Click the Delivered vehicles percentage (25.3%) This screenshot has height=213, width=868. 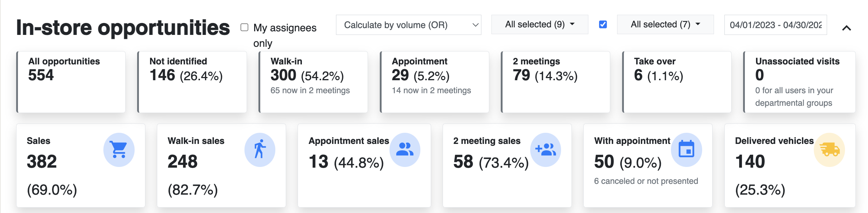click(x=760, y=190)
